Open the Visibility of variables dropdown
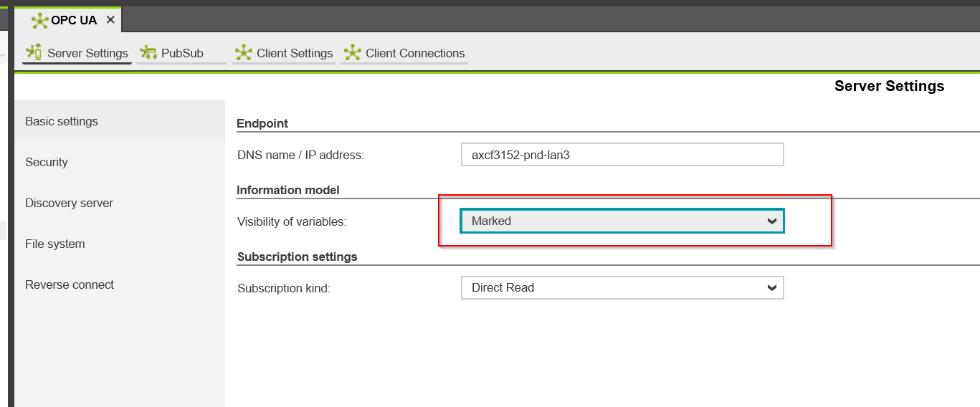The width and height of the screenshot is (980, 407). 622,221
